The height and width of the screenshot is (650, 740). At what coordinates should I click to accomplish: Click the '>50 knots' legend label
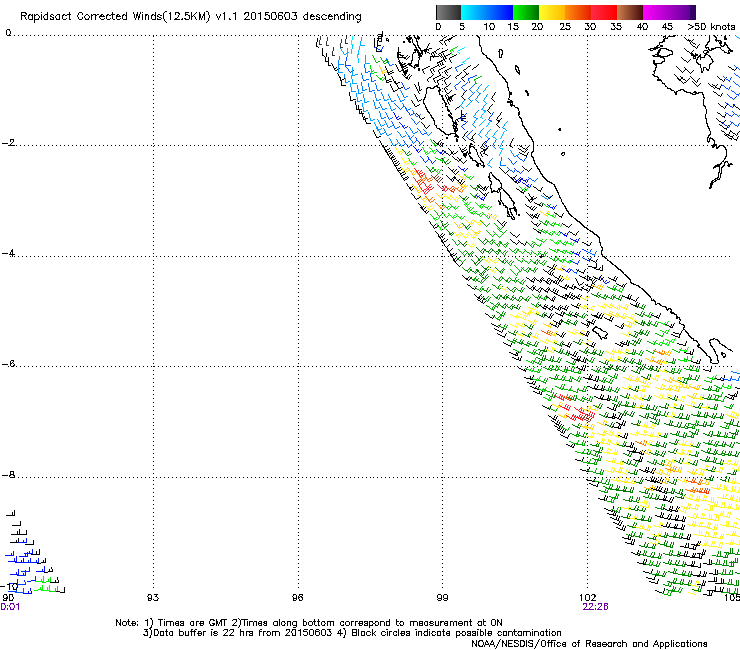pyautogui.click(x=711, y=27)
